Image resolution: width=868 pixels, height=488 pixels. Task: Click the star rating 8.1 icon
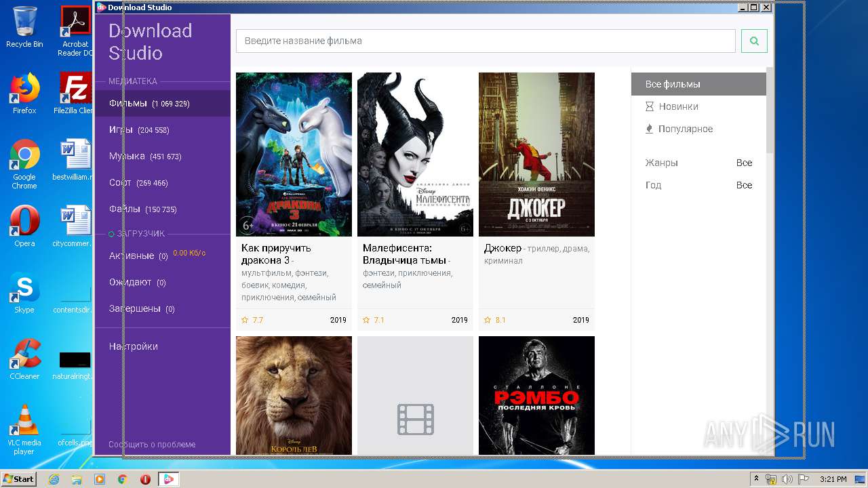(x=488, y=320)
